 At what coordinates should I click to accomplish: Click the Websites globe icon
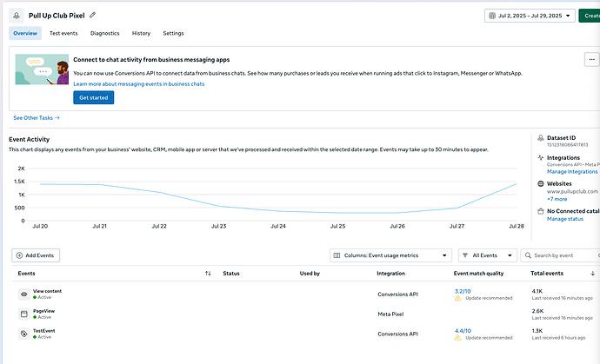541,183
